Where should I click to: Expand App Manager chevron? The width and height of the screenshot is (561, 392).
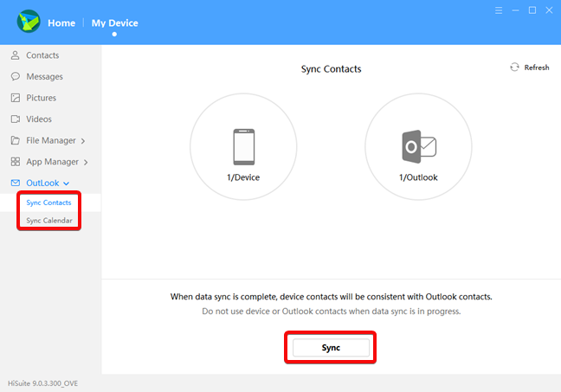86,163
